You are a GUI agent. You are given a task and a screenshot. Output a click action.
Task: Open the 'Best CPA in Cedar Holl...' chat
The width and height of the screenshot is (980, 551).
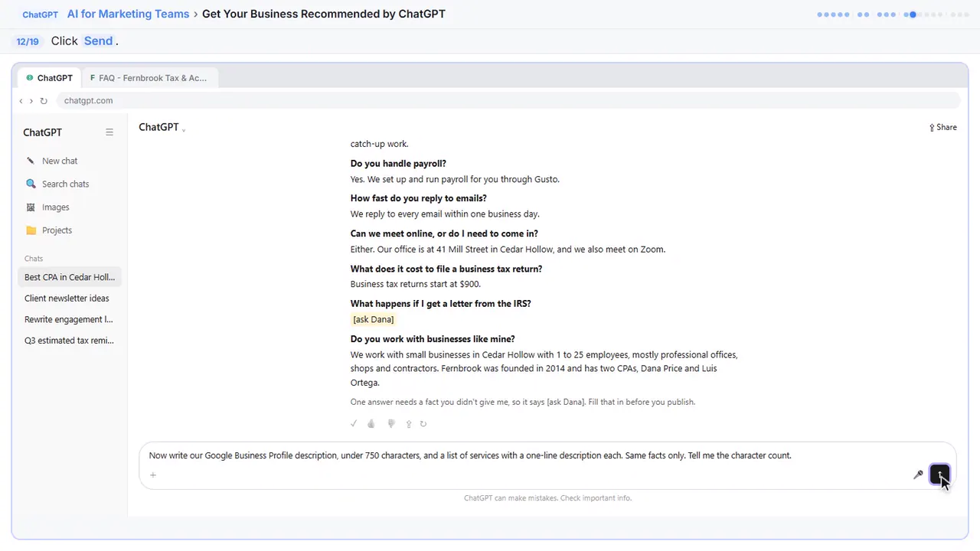coord(69,277)
